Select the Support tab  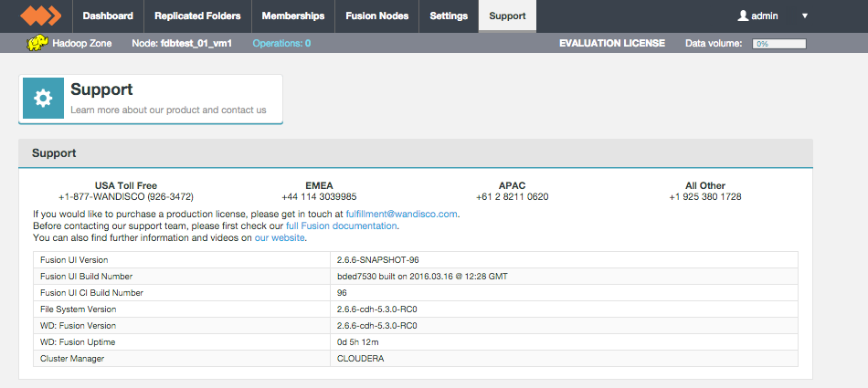pos(508,16)
